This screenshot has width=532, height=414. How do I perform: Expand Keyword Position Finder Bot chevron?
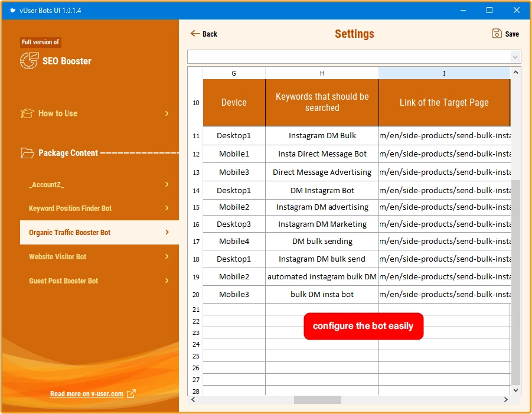coord(167,208)
